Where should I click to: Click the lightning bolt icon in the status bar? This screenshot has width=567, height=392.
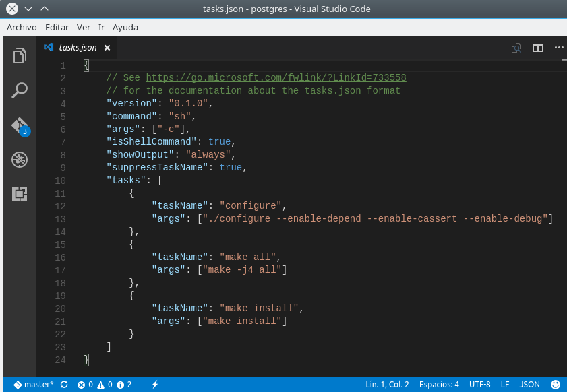coord(154,385)
